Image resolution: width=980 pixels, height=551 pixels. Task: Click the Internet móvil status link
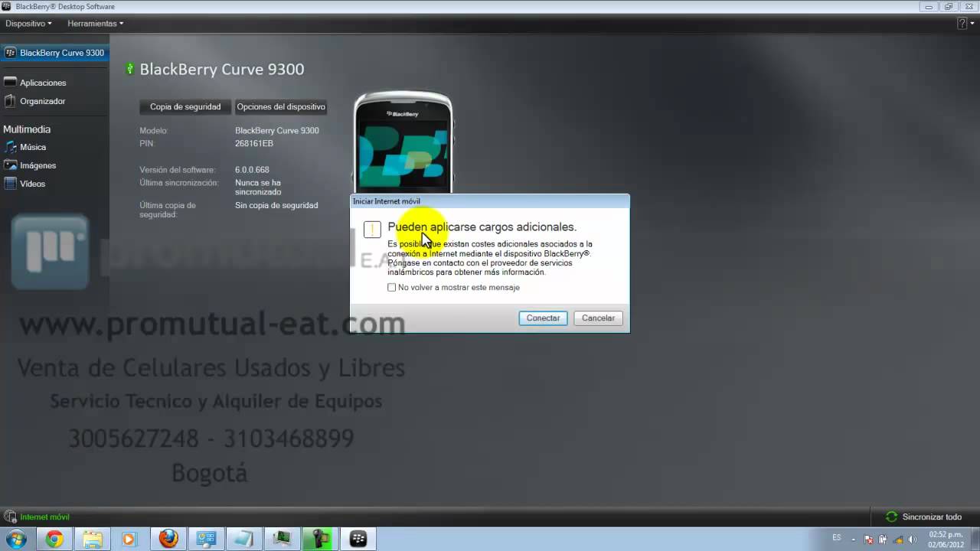pos(44,517)
